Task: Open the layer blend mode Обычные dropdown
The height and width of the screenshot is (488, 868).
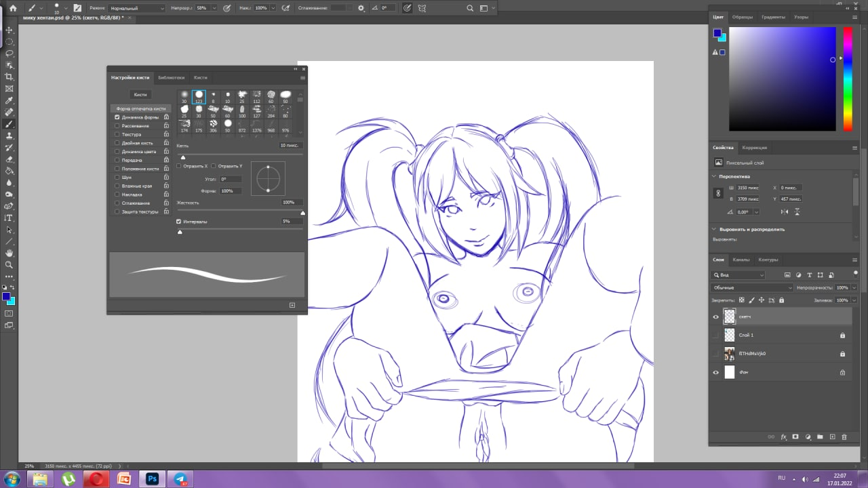Action: click(x=751, y=288)
